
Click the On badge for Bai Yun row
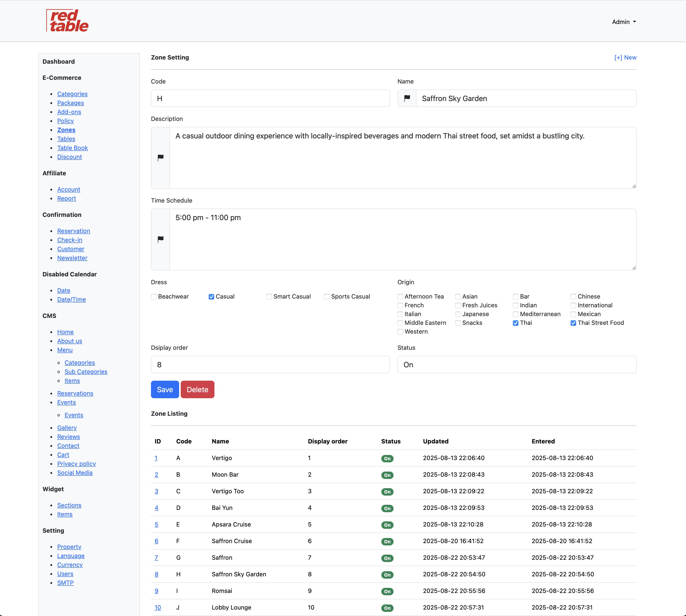pyautogui.click(x=387, y=508)
